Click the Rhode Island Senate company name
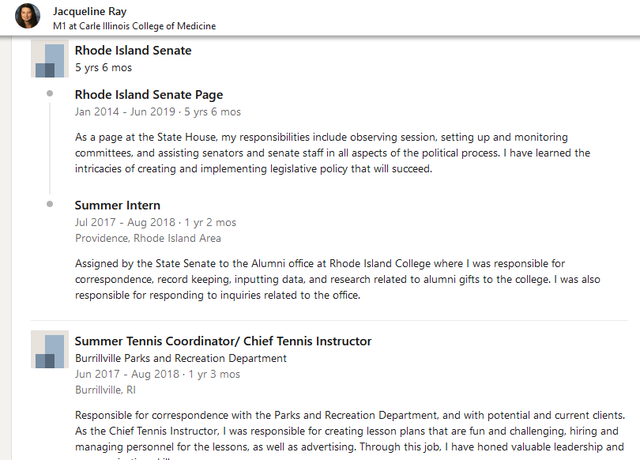The width and height of the screenshot is (640, 460). point(133,50)
